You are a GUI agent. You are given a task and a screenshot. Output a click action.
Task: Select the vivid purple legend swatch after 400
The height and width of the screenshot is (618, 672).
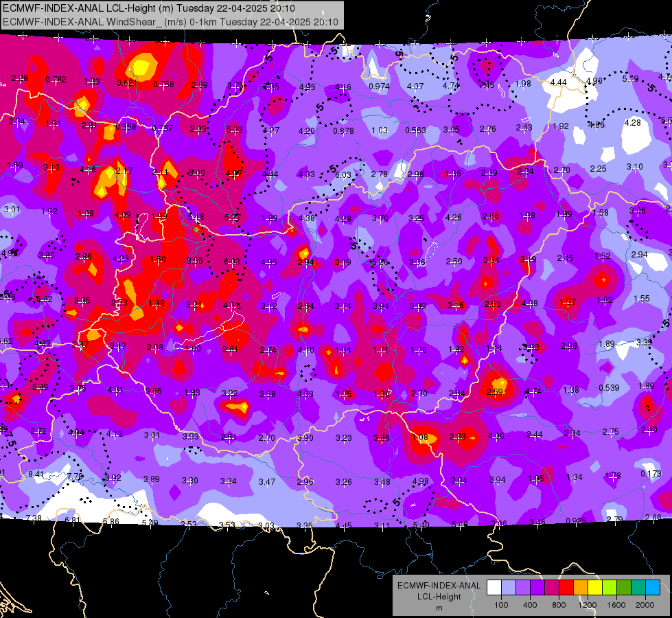(x=537, y=588)
